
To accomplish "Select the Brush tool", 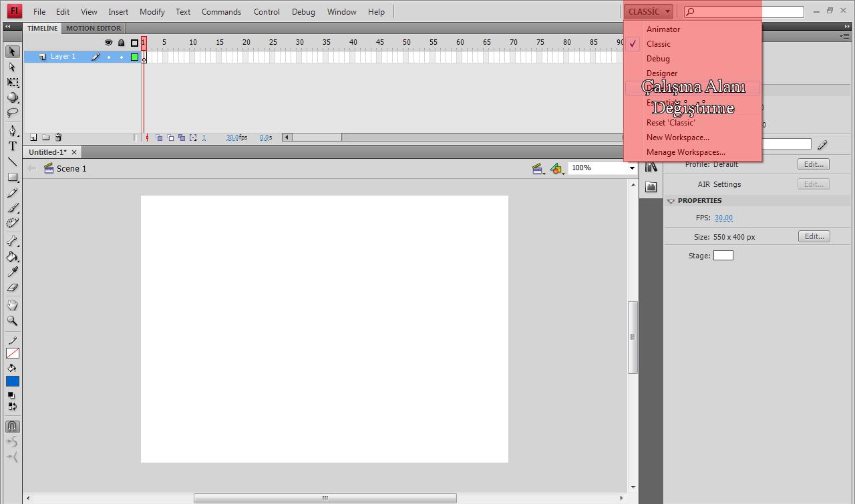I will [12, 208].
